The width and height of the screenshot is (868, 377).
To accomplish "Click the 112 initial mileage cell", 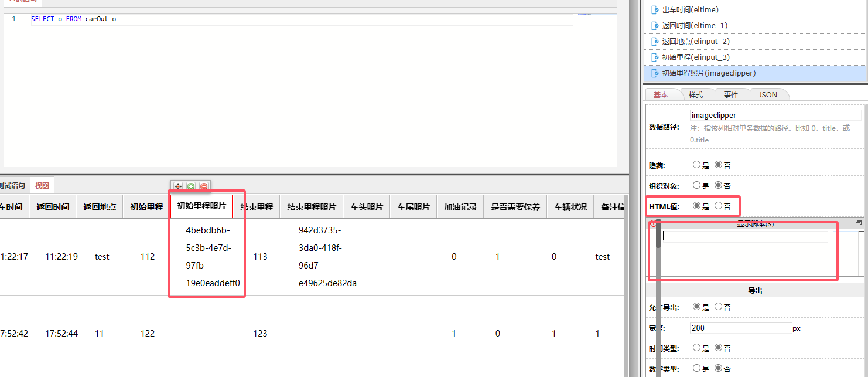I will [x=148, y=257].
